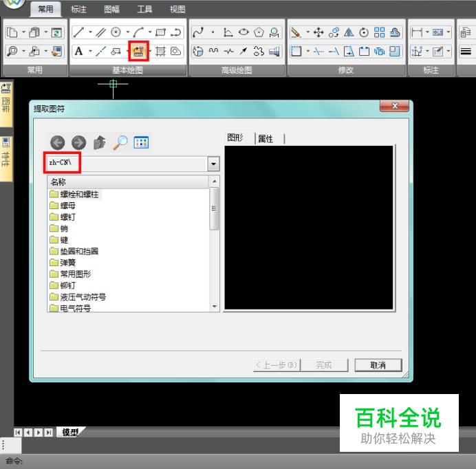Click the up-one-level folder icon
This screenshot has width=476, height=469.
tap(100, 142)
